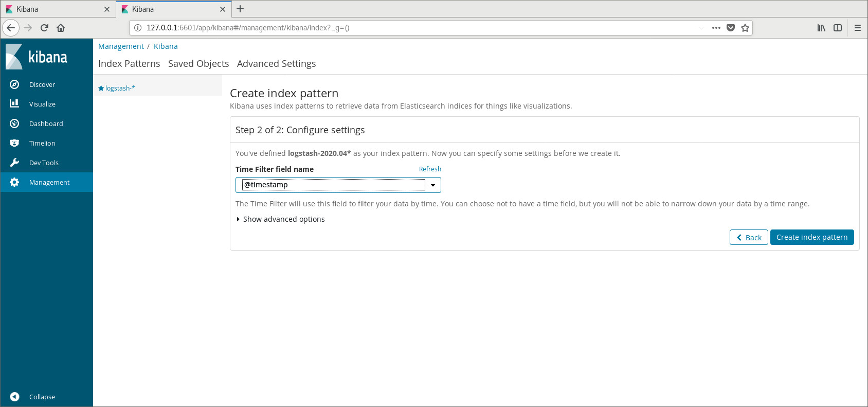868x407 pixels.
Task: Click Step 2 of 2: Configure settings heading
Action: tap(300, 130)
